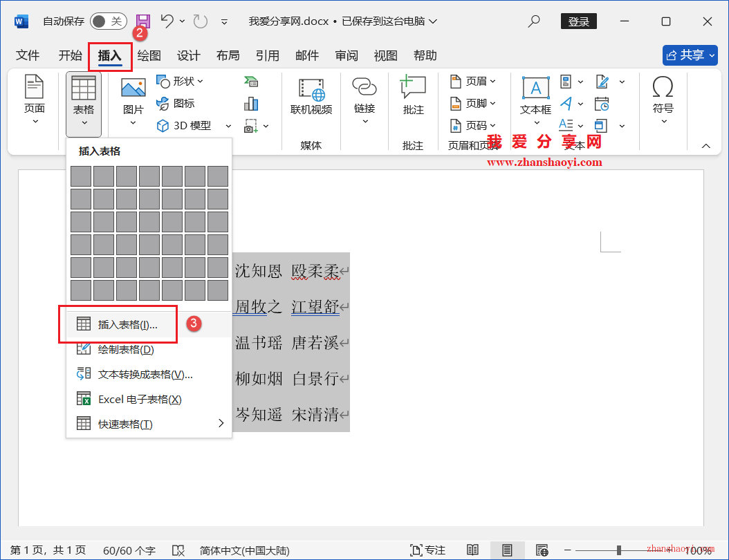Click the zoom out minus button
This screenshot has width=729, height=560.
click(x=567, y=550)
